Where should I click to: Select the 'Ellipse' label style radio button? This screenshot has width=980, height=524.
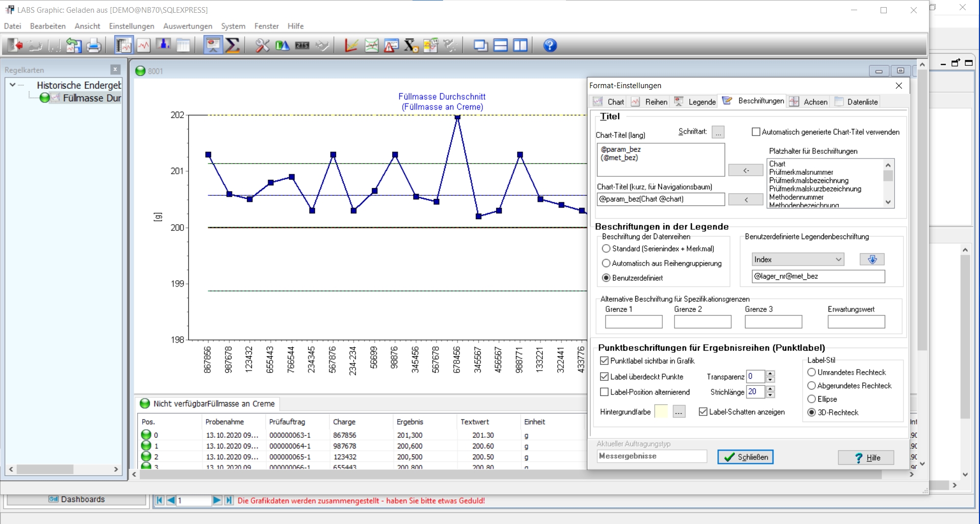pos(812,399)
